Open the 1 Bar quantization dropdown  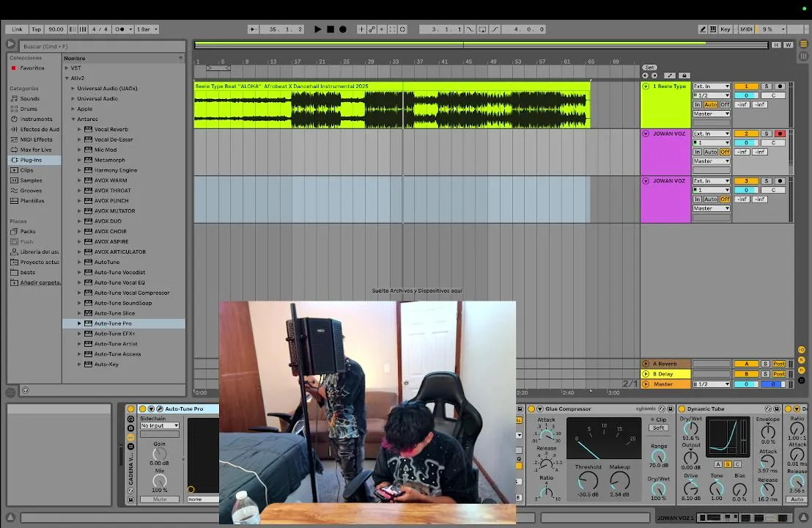coord(147,29)
